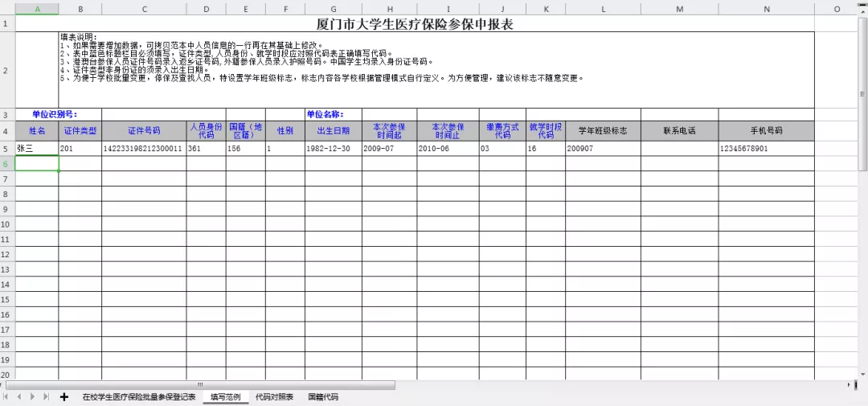The image size is (868, 406).
Task: Select row 15 header
Action: point(7,299)
